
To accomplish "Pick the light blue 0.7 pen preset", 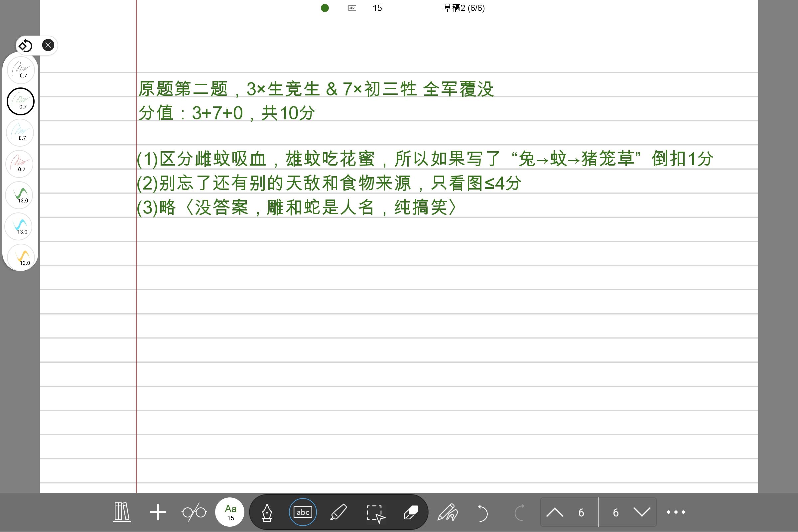I will (x=20, y=133).
